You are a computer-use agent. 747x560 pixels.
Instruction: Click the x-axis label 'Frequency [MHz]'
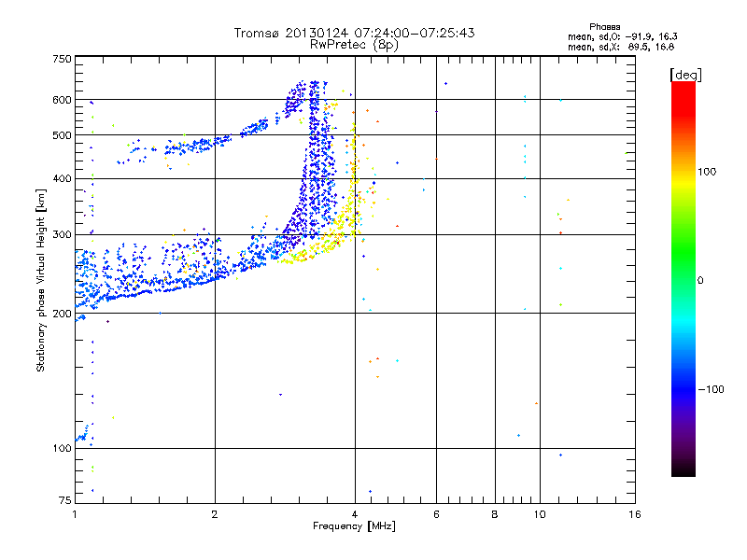point(354,526)
